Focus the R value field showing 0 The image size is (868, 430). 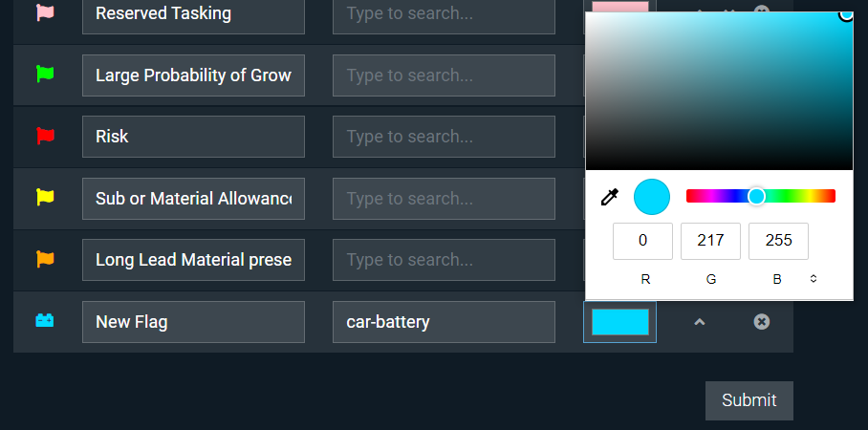(642, 241)
